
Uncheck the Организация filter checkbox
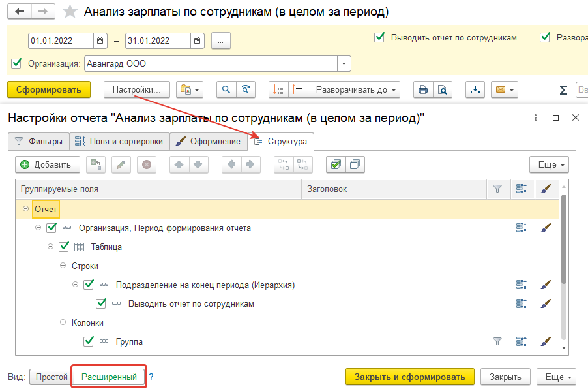pyautogui.click(x=16, y=64)
